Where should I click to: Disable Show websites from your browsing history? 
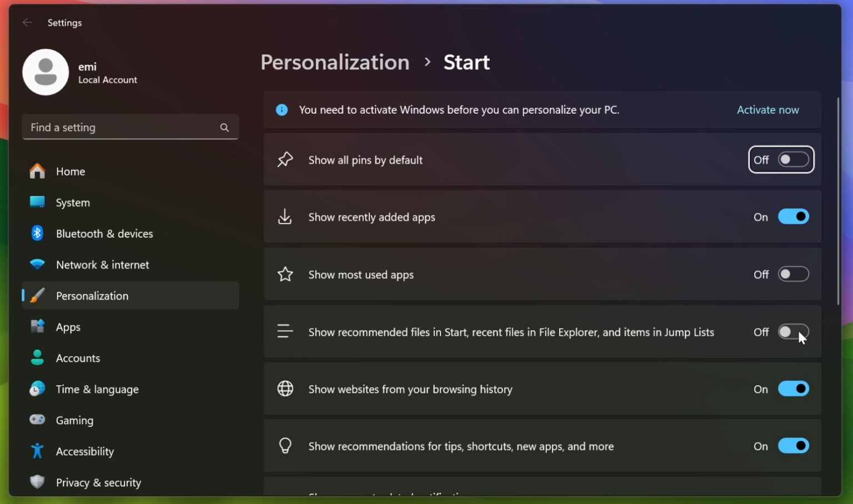pos(794,389)
